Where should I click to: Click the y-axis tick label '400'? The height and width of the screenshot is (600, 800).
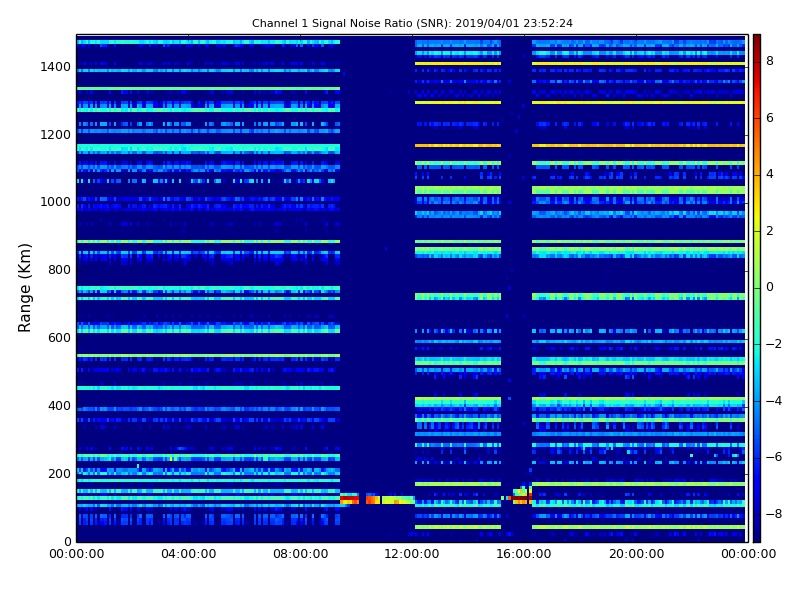59,406
